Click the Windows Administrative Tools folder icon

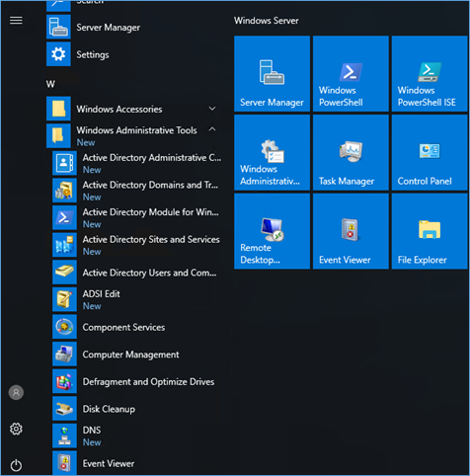[x=58, y=135]
